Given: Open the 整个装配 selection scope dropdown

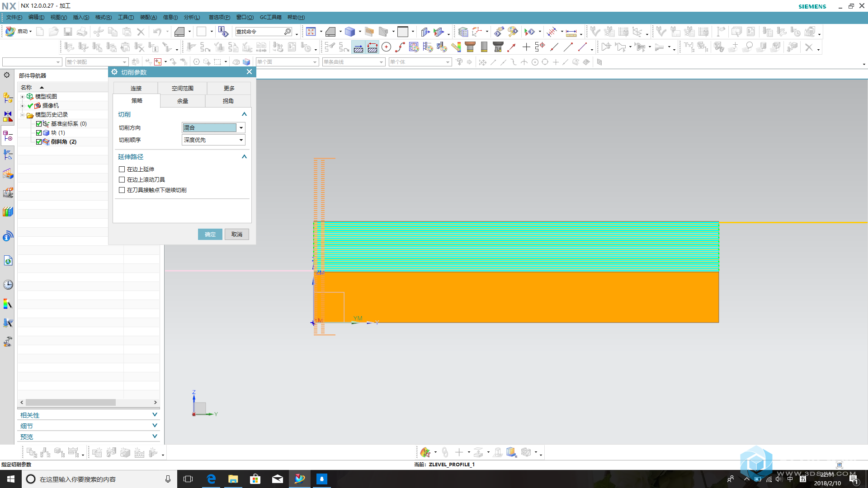Looking at the screenshot, I should 97,62.
